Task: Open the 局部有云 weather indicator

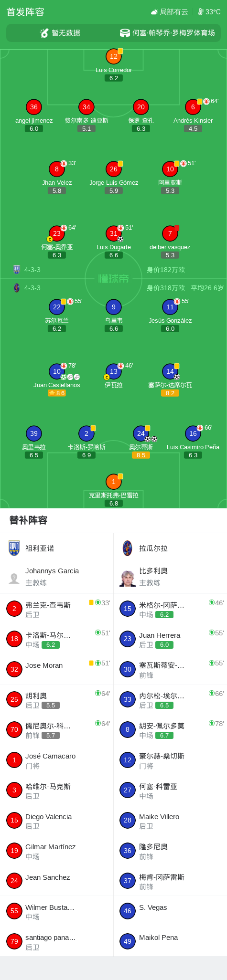Action: 169,12
